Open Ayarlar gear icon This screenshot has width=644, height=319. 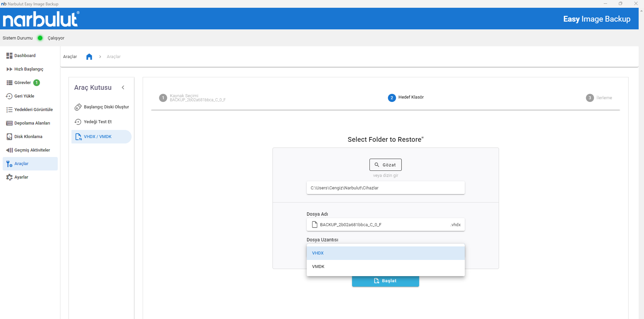(x=9, y=177)
